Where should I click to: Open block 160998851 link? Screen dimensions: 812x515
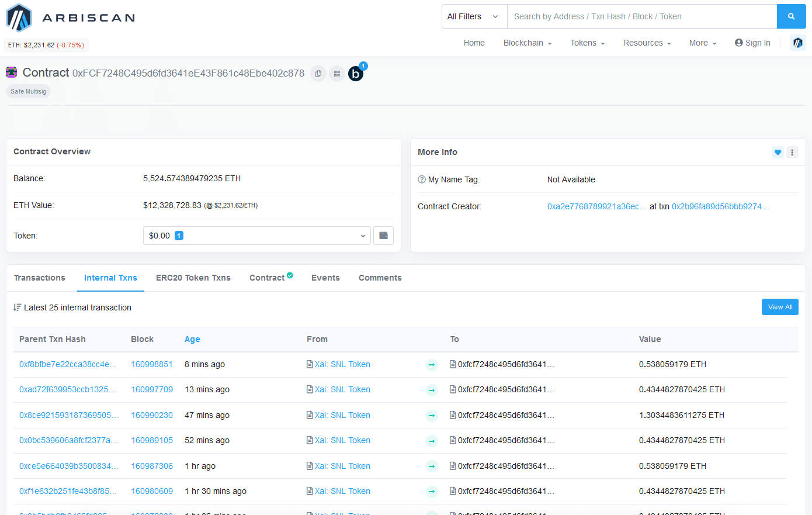152,364
